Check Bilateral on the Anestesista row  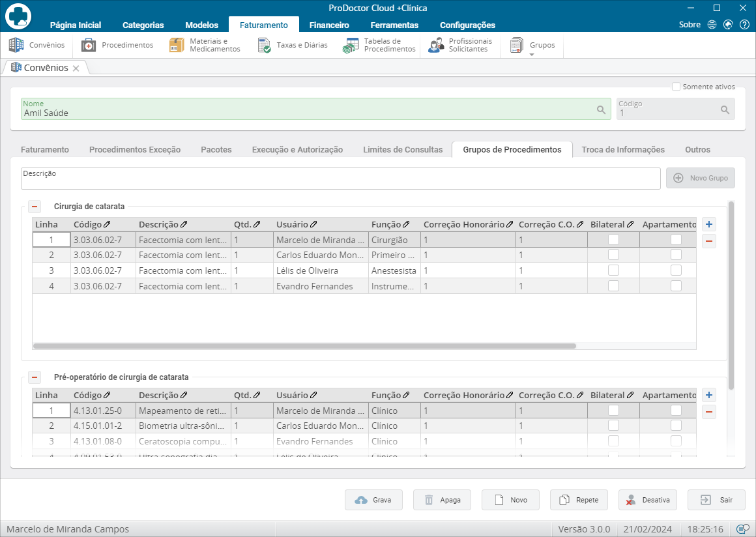[x=613, y=270]
